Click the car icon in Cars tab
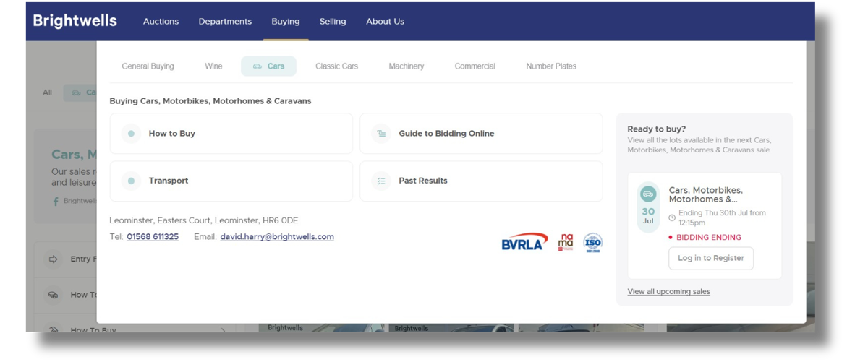Image resolution: width=868 pixels, height=362 pixels. tap(257, 66)
